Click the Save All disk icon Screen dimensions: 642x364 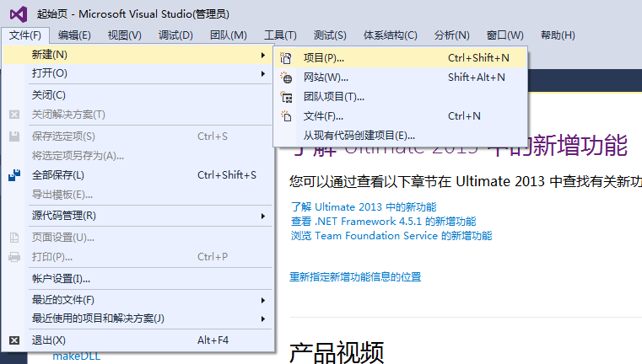pyautogui.click(x=14, y=175)
